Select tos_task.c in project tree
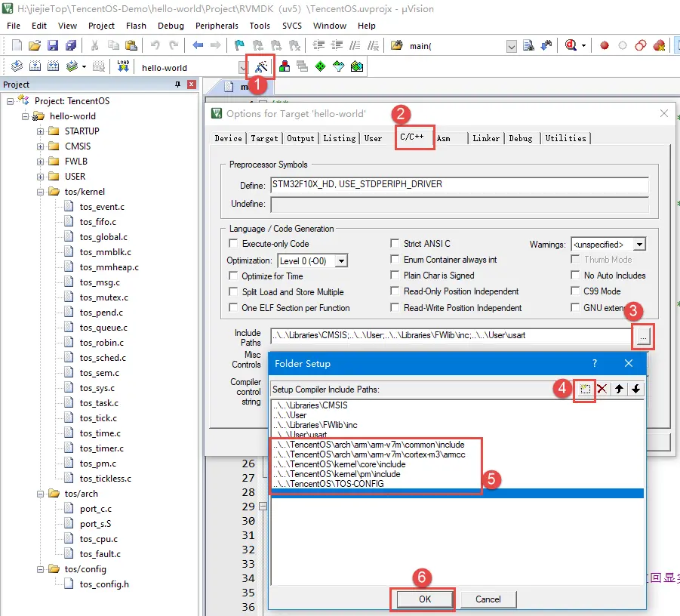Viewport: 680px width, 616px height. click(x=99, y=403)
